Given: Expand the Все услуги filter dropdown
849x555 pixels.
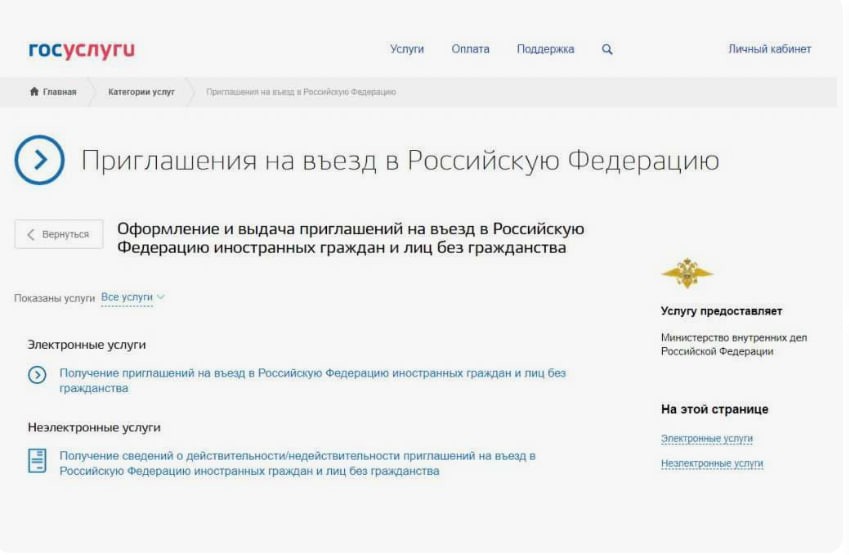Looking at the screenshot, I should tap(132, 297).
